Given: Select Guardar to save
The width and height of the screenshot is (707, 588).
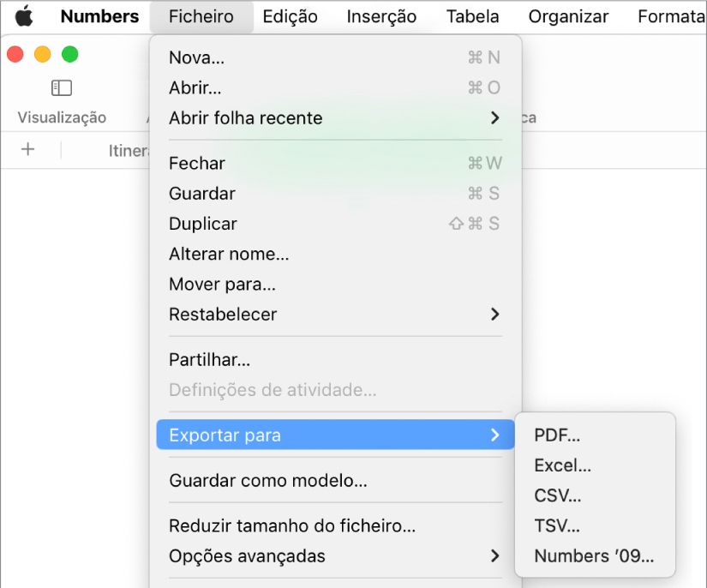Looking at the screenshot, I should click(x=335, y=194).
